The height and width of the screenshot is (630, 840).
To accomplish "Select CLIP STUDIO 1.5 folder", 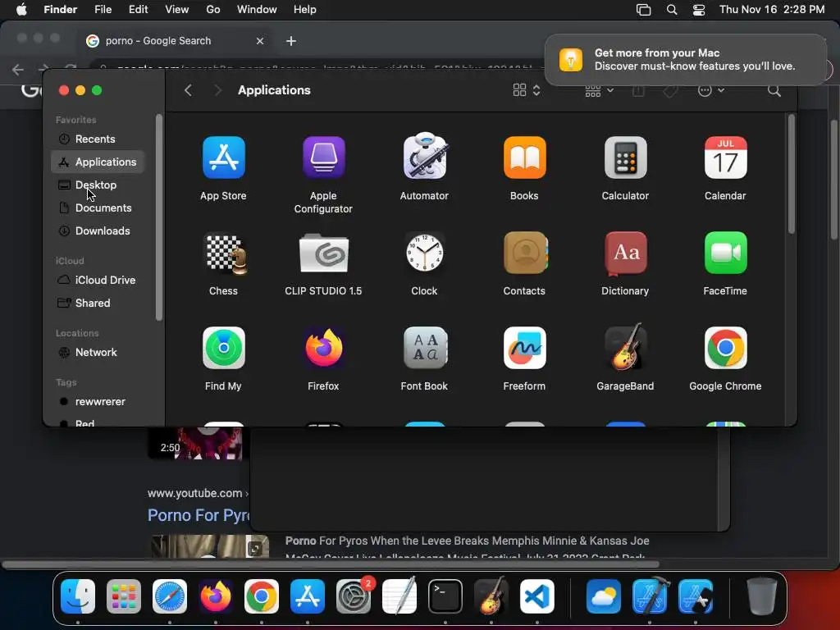I will pos(323,253).
